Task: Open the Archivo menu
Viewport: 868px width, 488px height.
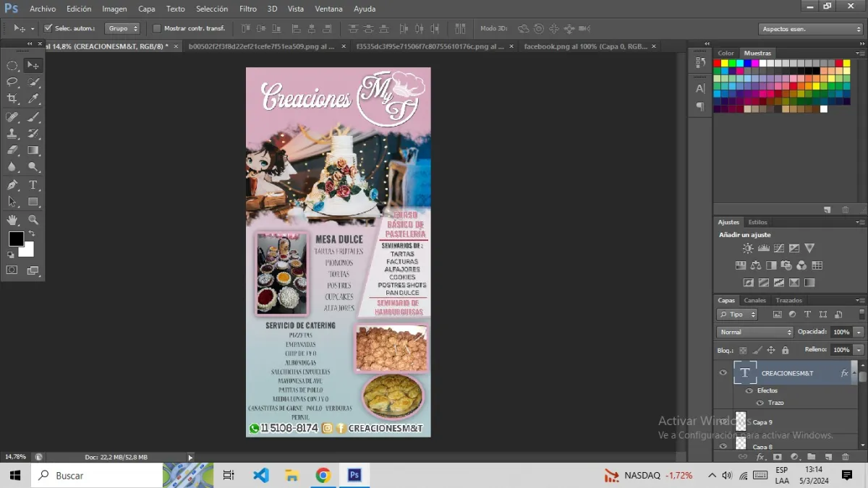Action: point(43,9)
